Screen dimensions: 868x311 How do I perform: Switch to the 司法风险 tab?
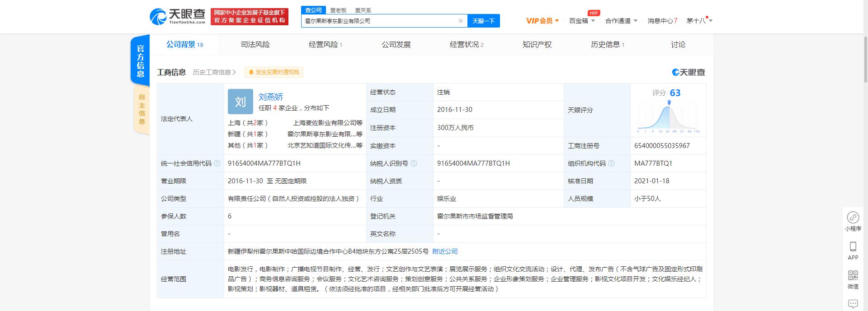(255, 44)
